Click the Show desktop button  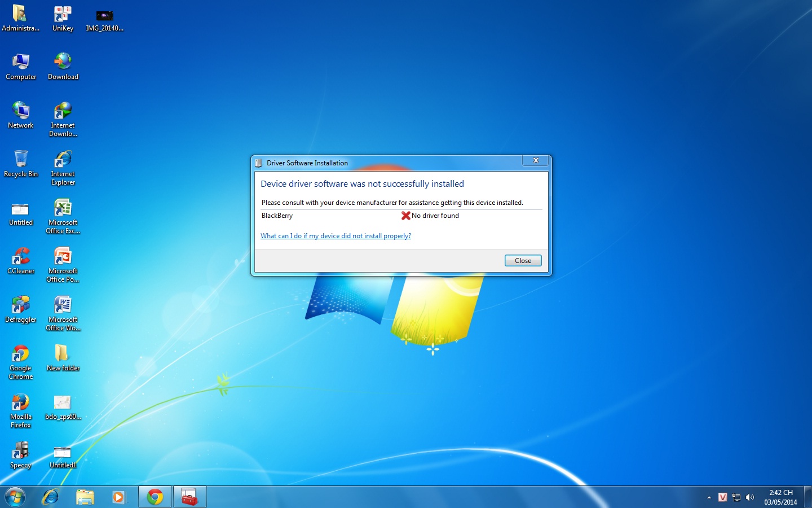[807, 497]
